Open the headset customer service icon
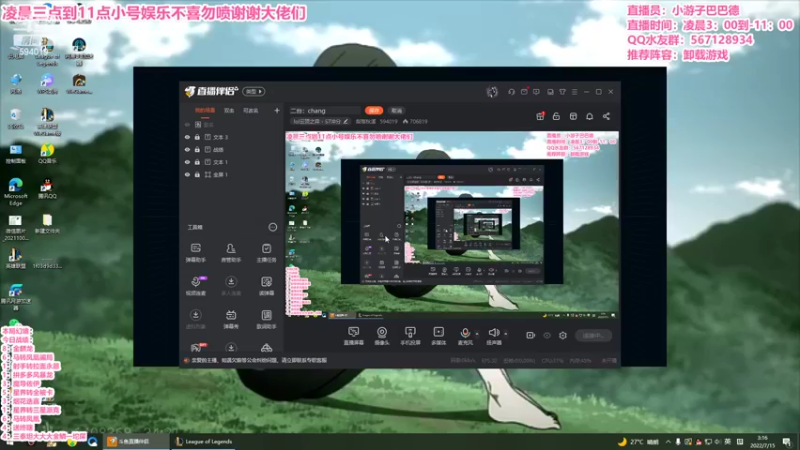 (511, 92)
